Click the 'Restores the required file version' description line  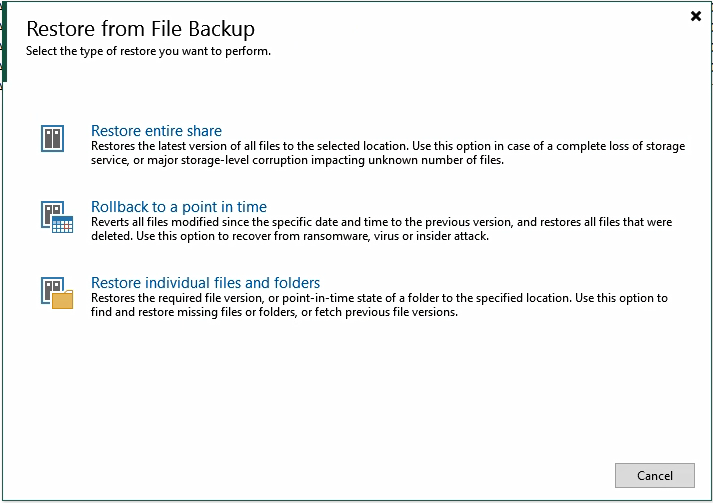pos(379,298)
